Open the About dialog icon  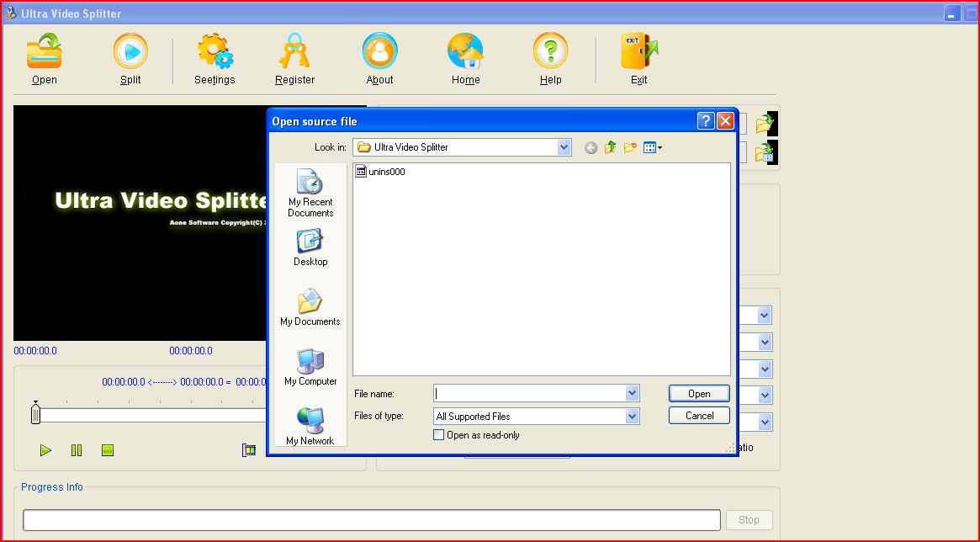[x=379, y=52]
